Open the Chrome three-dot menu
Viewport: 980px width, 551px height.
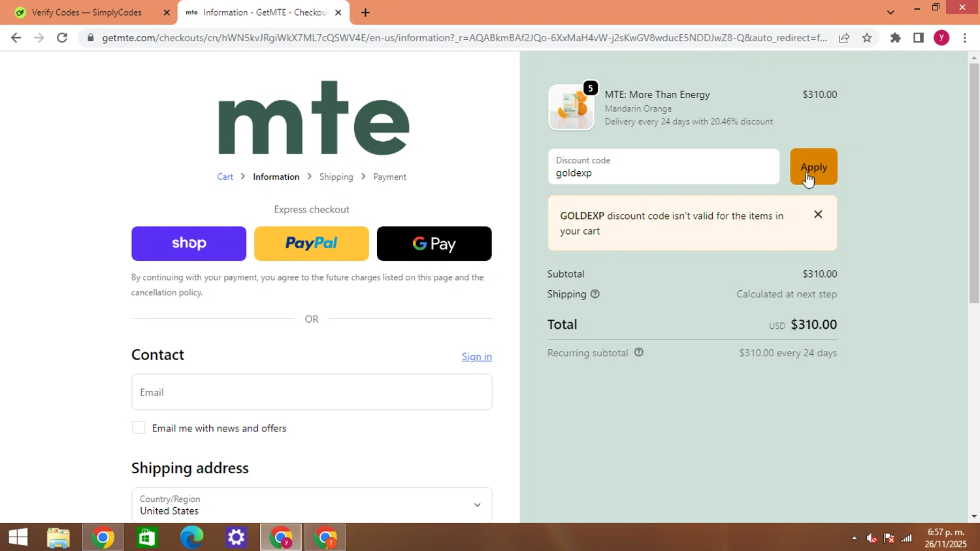(x=965, y=38)
